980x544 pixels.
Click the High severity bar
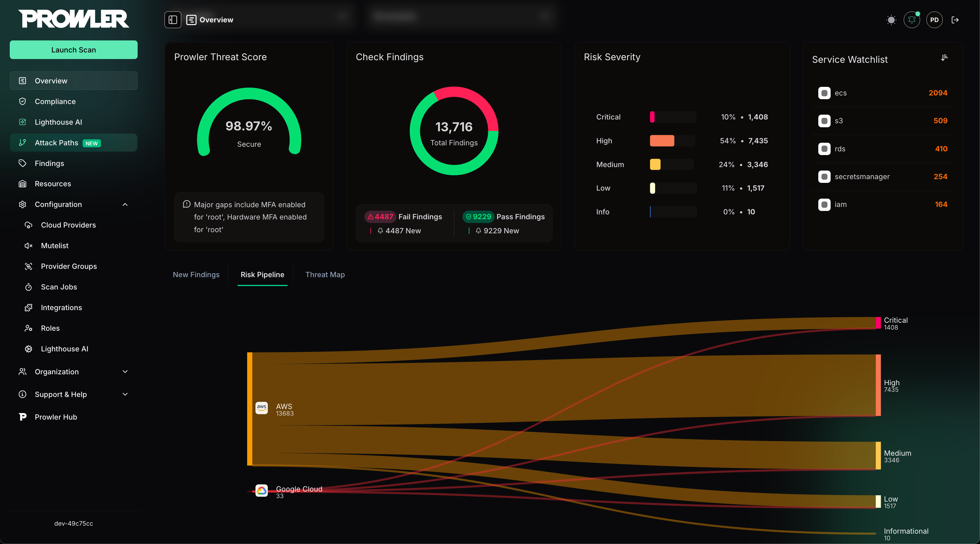(662, 141)
